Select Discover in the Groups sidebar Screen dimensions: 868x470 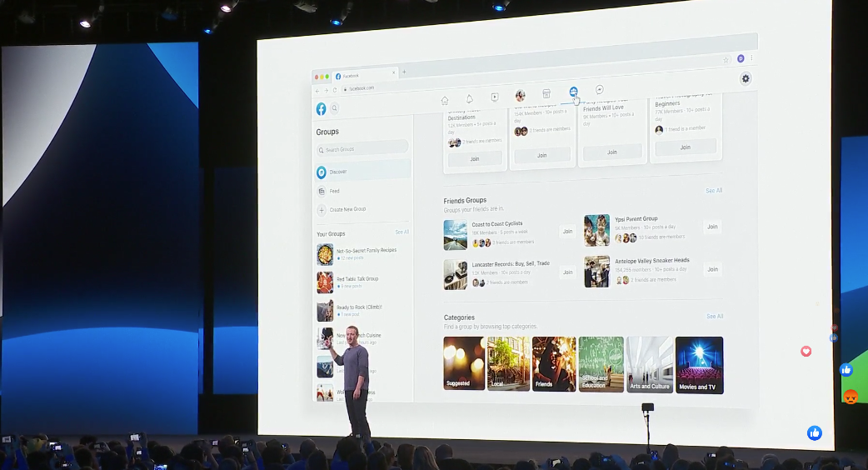pos(338,172)
